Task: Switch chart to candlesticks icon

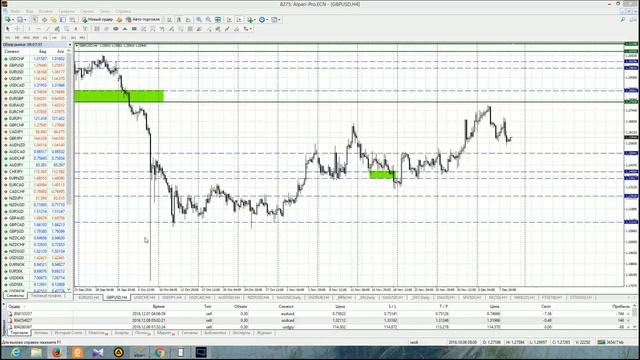Action: 179,20
